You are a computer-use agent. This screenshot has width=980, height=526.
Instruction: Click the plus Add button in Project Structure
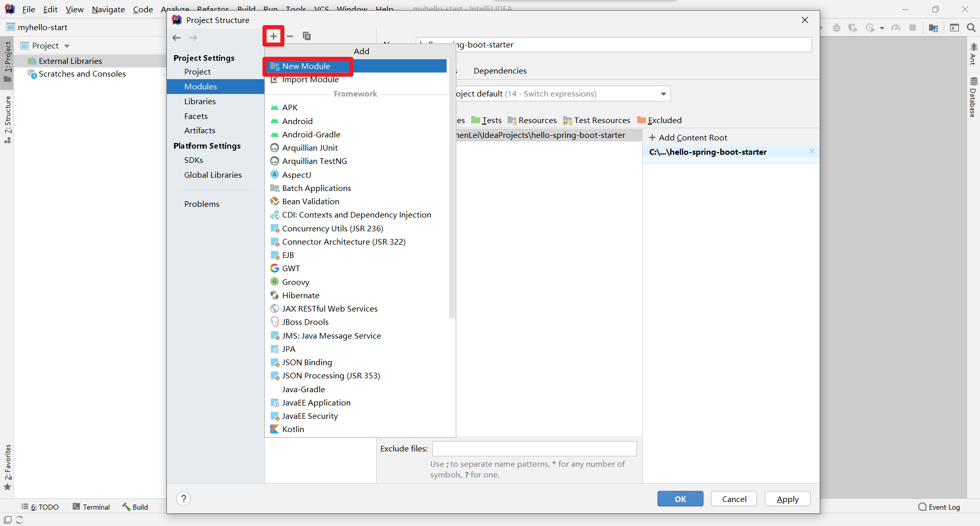[274, 36]
